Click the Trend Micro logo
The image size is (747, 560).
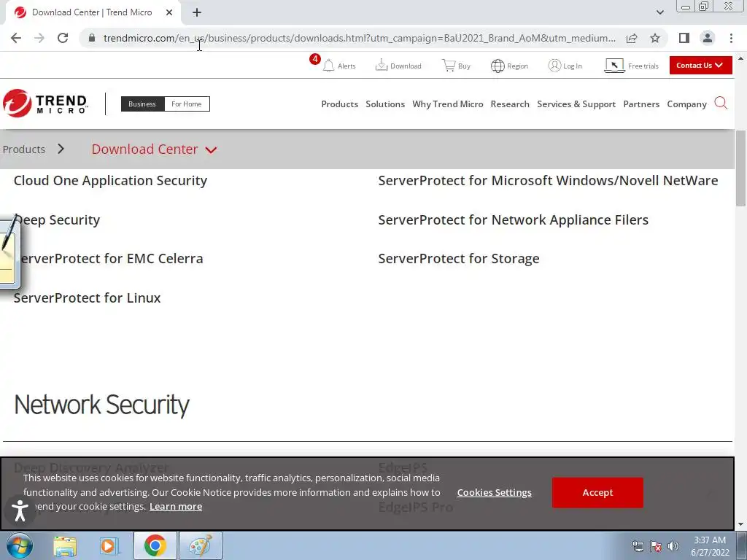point(46,104)
